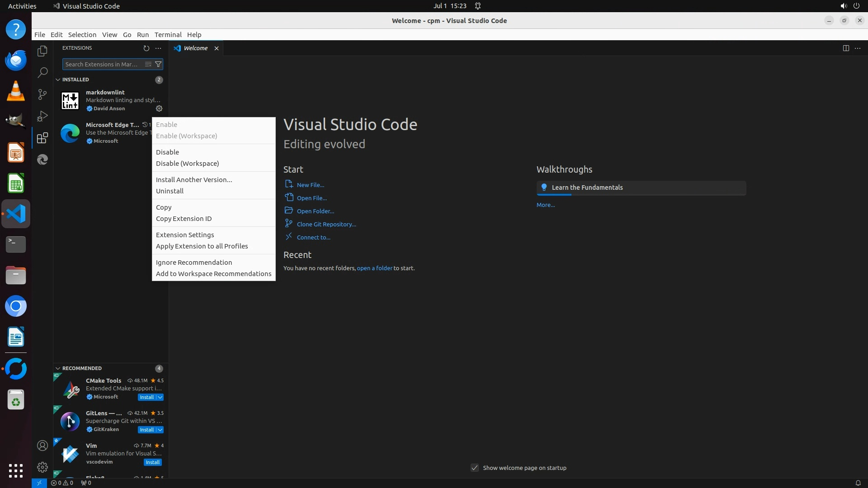Choose Copy Extension ID menu entry
The image size is (868, 488).
pyautogui.click(x=184, y=219)
